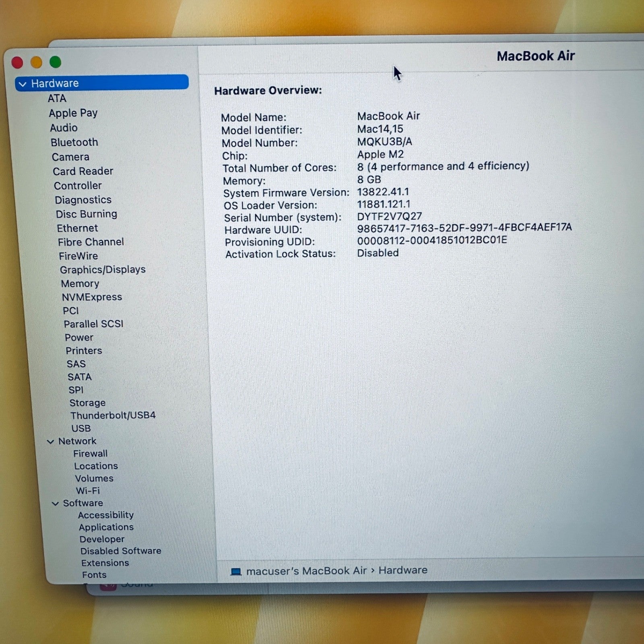Image resolution: width=644 pixels, height=644 pixels.
Task: View USB device information
Action: point(81,428)
